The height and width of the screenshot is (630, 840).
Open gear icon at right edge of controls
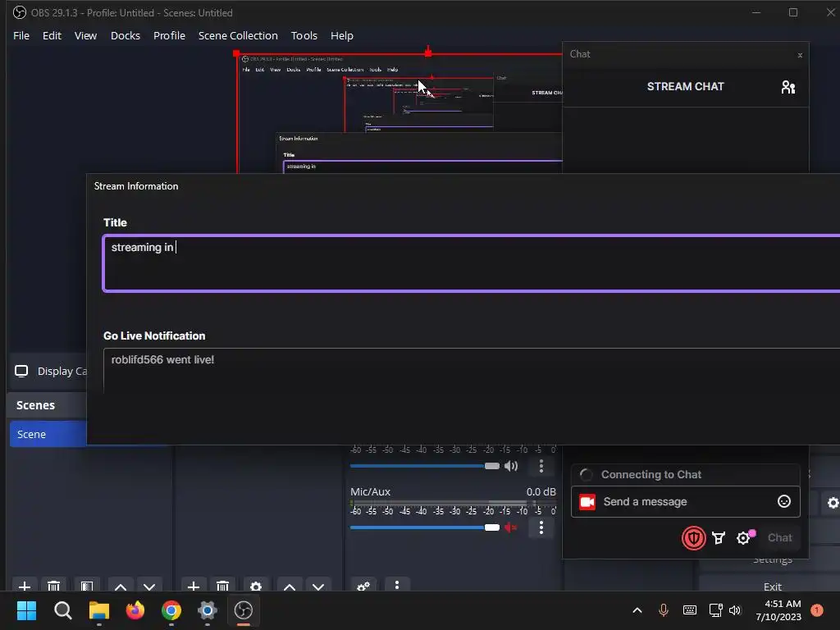pos(832,503)
